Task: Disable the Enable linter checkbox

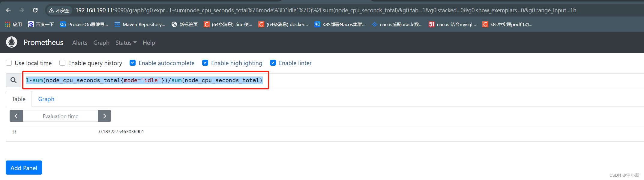Action: (x=273, y=63)
